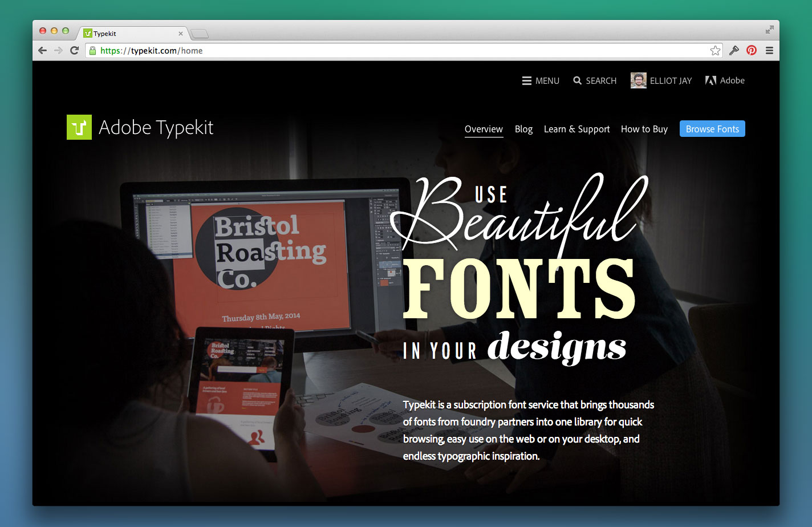Click the SEARCH magnifying glass icon

coord(578,81)
